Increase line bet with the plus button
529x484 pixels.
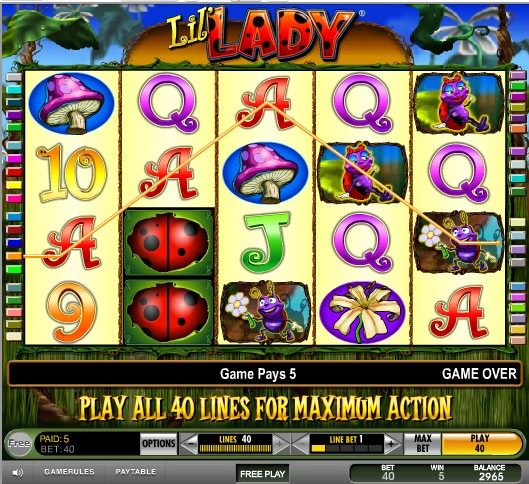pos(392,444)
